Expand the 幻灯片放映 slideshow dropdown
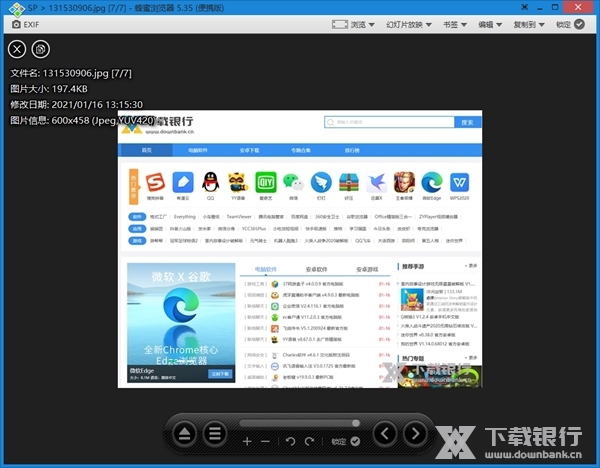The width and height of the screenshot is (600, 468). (x=406, y=23)
